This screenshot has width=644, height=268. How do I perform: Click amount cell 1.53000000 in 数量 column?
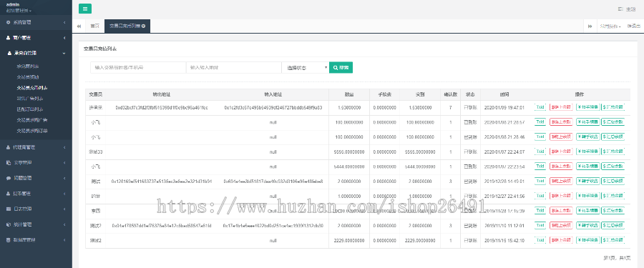click(x=349, y=107)
